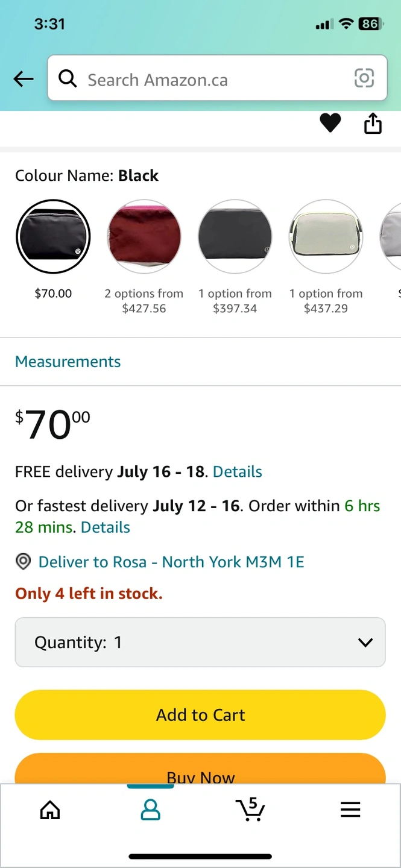Click the Add to Cart button
401x868 pixels.
200,715
